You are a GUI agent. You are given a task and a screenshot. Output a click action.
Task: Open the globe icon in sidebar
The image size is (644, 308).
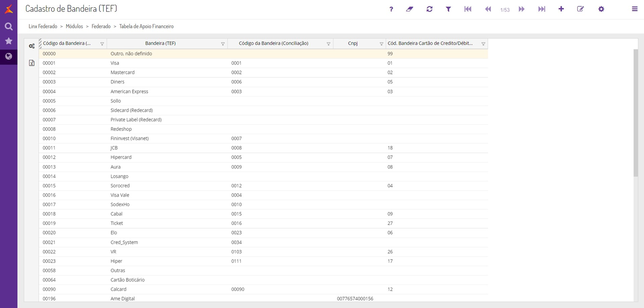[9, 56]
